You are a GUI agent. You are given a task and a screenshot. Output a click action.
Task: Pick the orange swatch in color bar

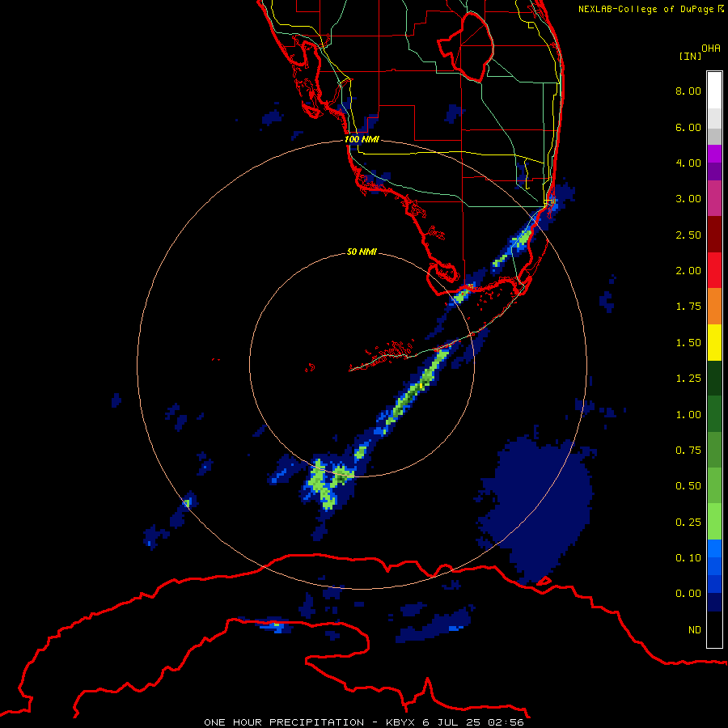pyautogui.click(x=714, y=307)
